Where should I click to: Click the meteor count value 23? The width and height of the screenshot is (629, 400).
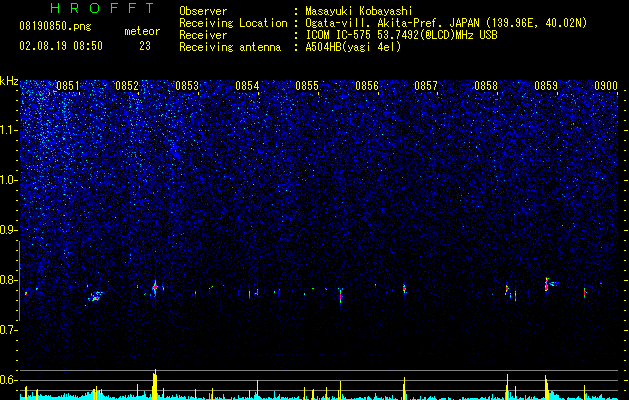coord(145,46)
